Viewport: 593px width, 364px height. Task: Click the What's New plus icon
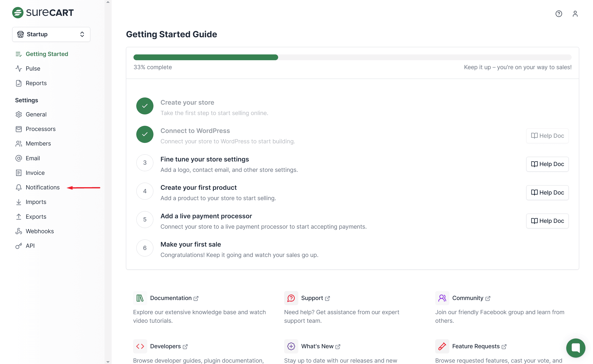291,346
